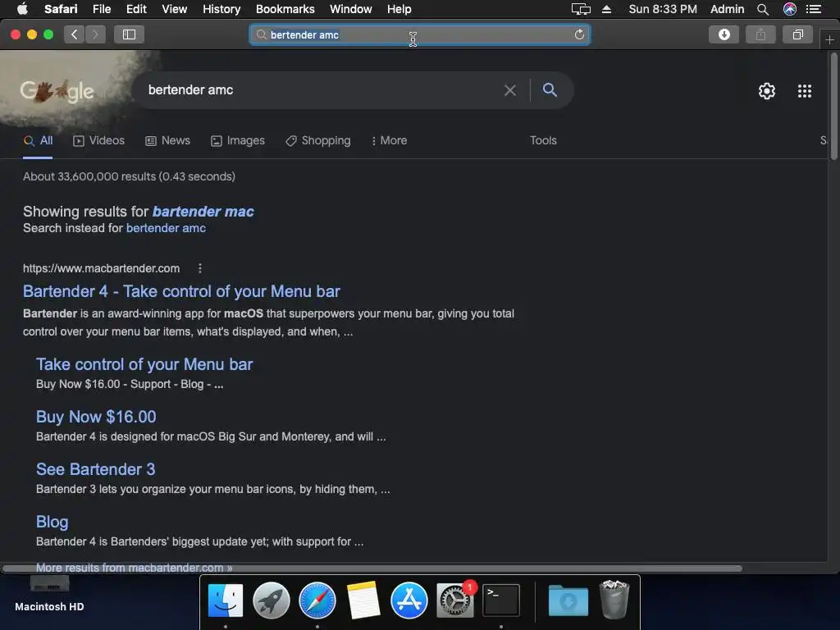Open 'Buy Now $16.00' sitelink
This screenshot has width=840, height=630.
pos(96,418)
